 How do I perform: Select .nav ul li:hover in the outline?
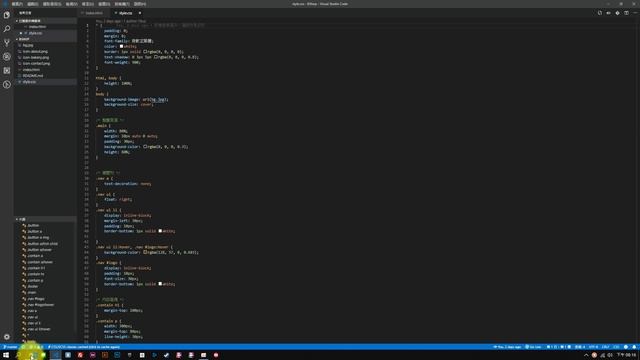pyautogui.click(x=39, y=329)
